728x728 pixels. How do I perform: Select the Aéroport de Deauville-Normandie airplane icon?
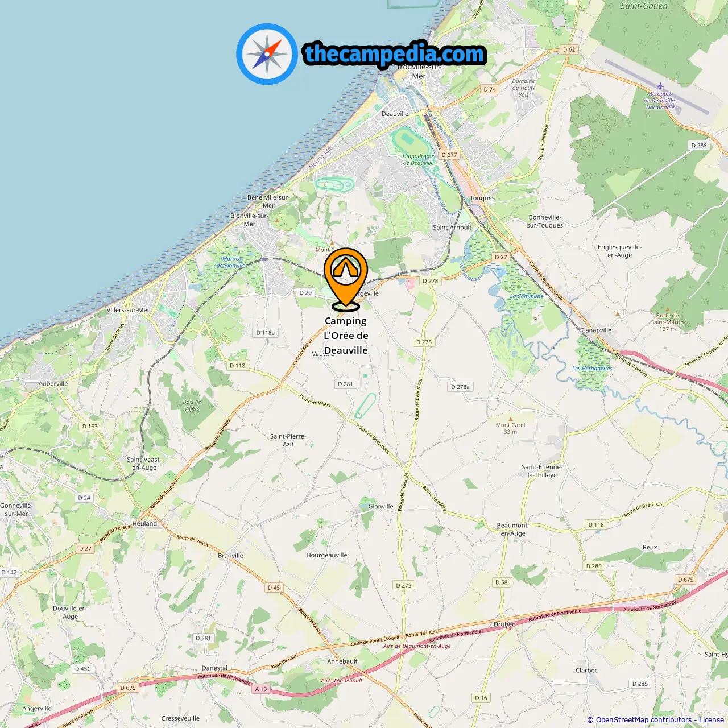click(x=660, y=86)
